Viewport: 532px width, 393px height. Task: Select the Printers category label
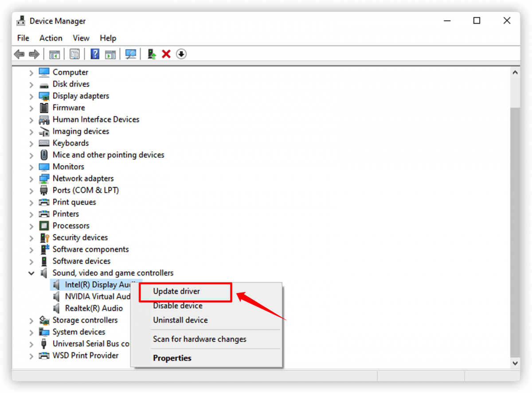pyautogui.click(x=66, y=214)
